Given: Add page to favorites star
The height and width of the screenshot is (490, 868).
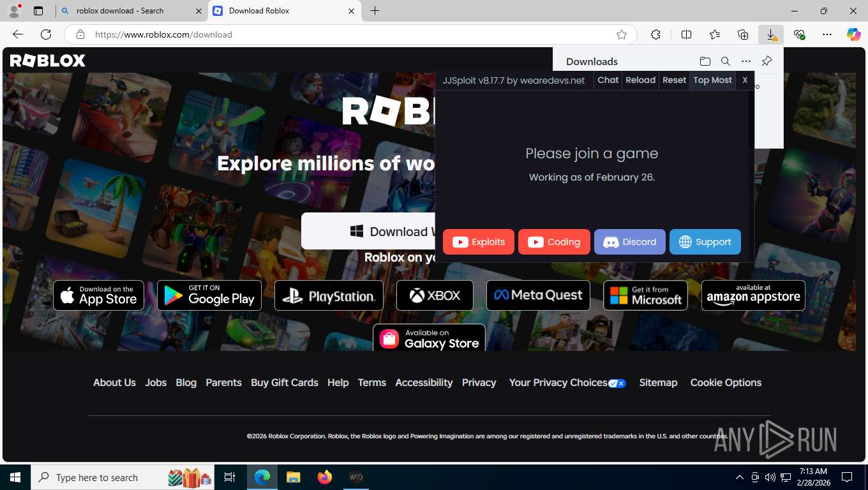Looking at the screenshot, I should pyautogui.click(x=622, y=34).
